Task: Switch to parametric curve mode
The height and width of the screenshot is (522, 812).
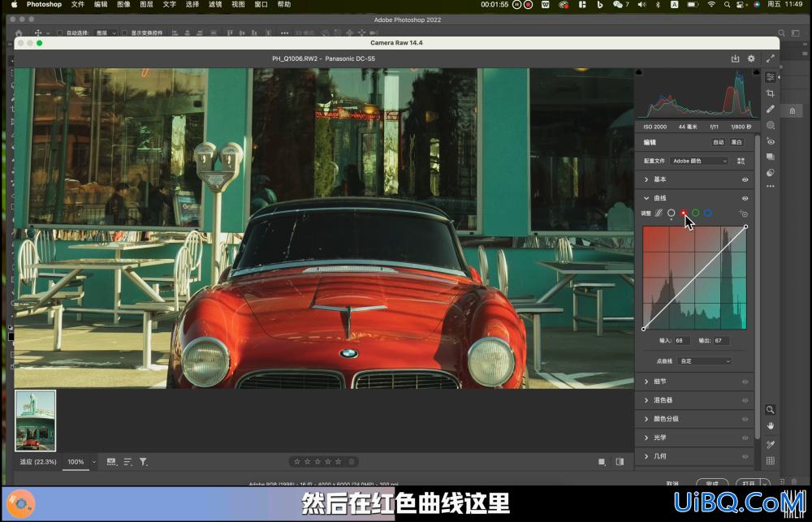Action: (659, 213)
